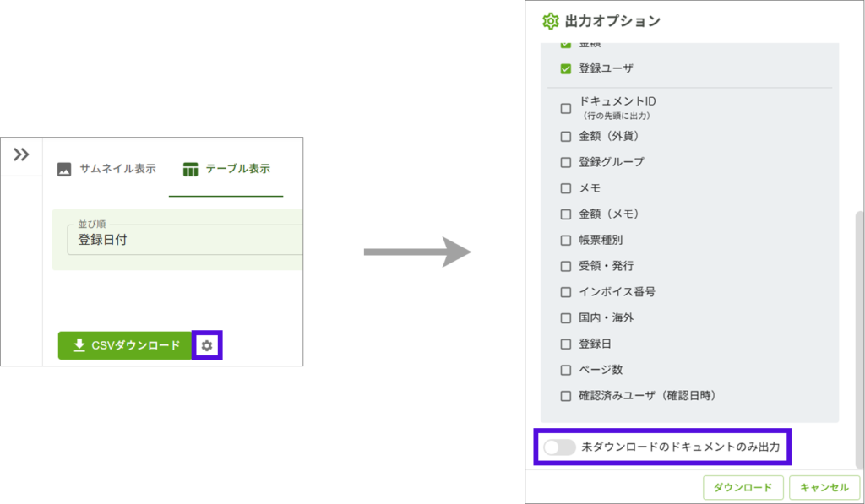Viewport: 865px width, 504px height.
Task: Click the gear icon beside CSVダウンロード
Action: click(x=207, y=345)
